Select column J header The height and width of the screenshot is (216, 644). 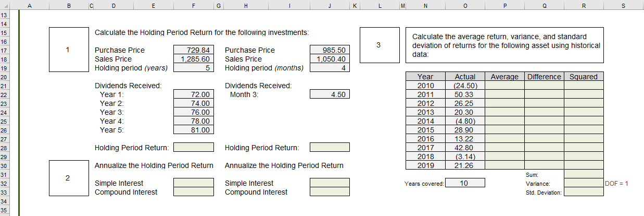tap(330, 6)
